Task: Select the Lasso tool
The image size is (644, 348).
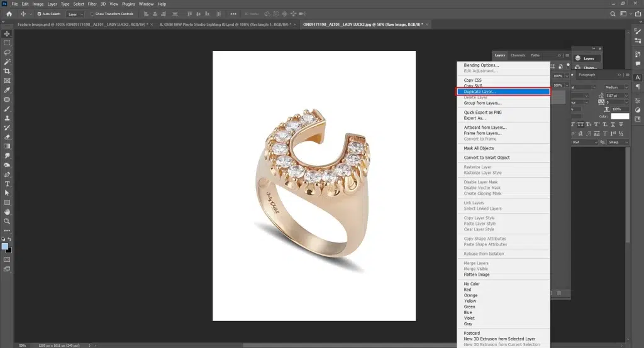Action: (x=8, y=53)
